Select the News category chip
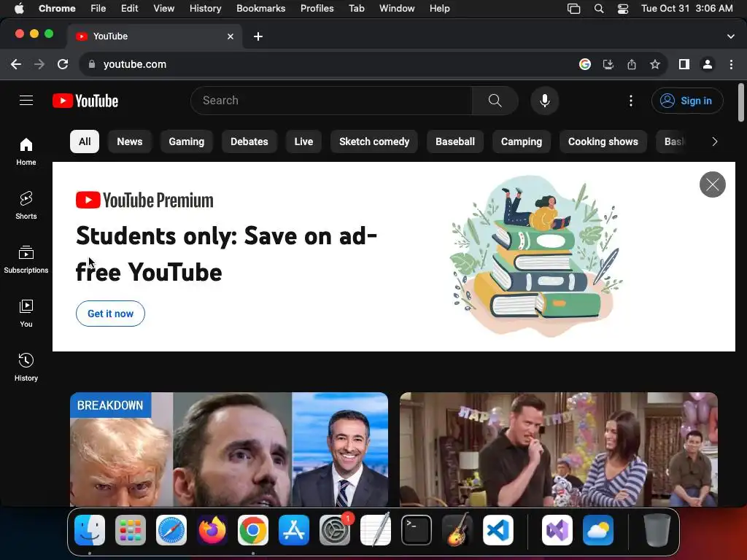This screenshot has width=747, height=560. [130, 141]
